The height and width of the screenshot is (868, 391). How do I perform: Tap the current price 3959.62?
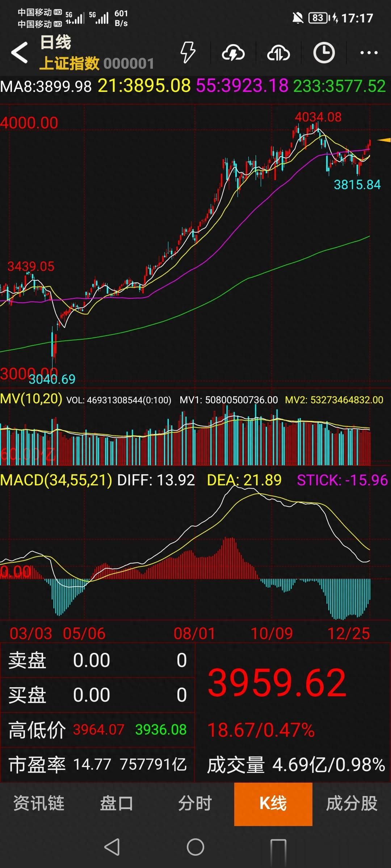click(x=277, y=683)
